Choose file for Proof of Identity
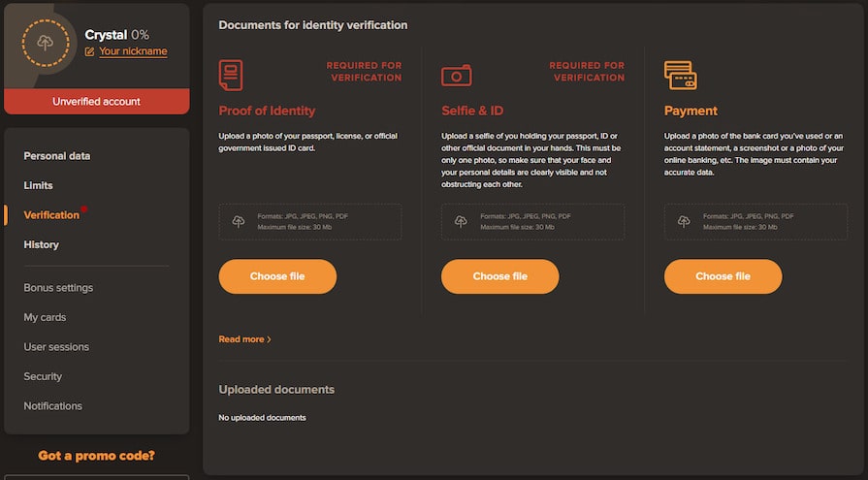 point(277,276)
